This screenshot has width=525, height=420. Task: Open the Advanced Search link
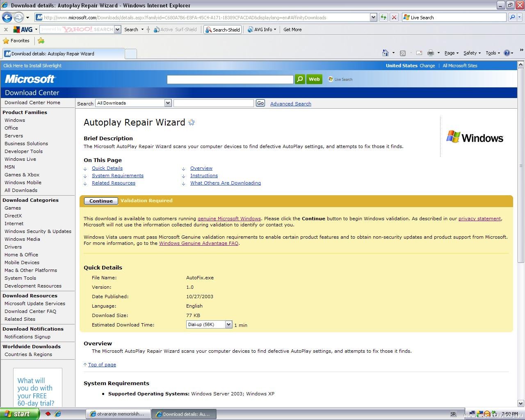point(290,104)
